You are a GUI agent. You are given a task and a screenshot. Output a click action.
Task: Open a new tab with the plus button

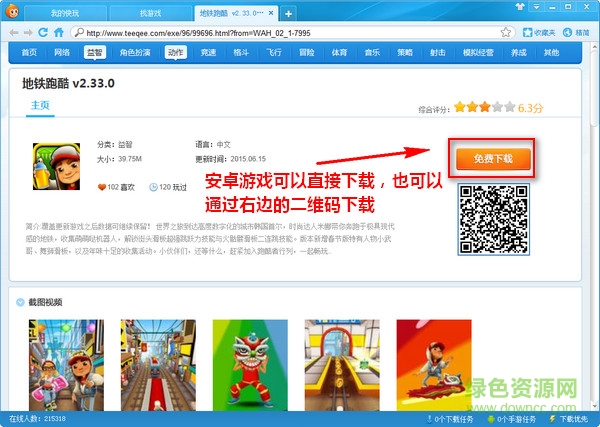tap(288, 14)
